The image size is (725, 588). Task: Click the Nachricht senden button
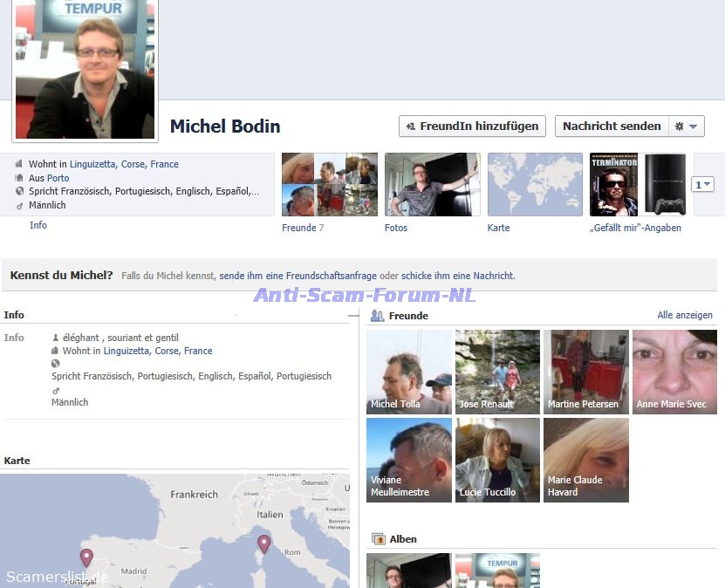[x=612, y=126]
